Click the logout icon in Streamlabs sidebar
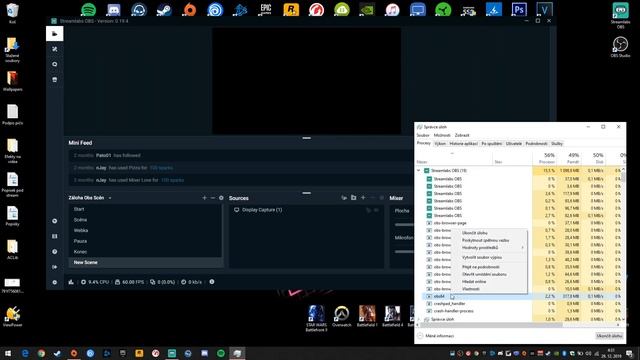This screenshot has width=640, height=360. (x=55, y=267)
